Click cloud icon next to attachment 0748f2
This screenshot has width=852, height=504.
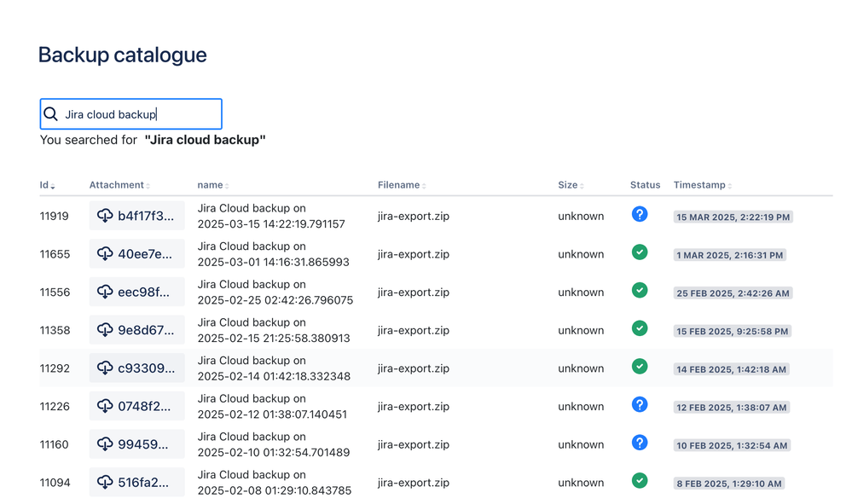tap(105, 406)
